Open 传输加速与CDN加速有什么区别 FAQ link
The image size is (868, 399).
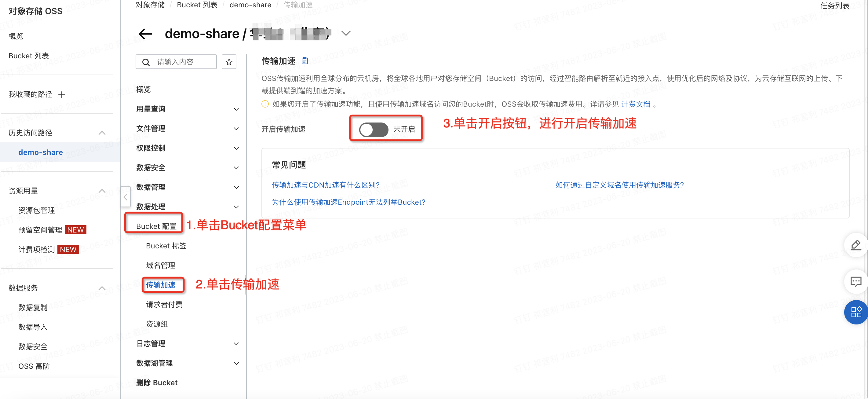pyautogui.click(x=326, y=185)
